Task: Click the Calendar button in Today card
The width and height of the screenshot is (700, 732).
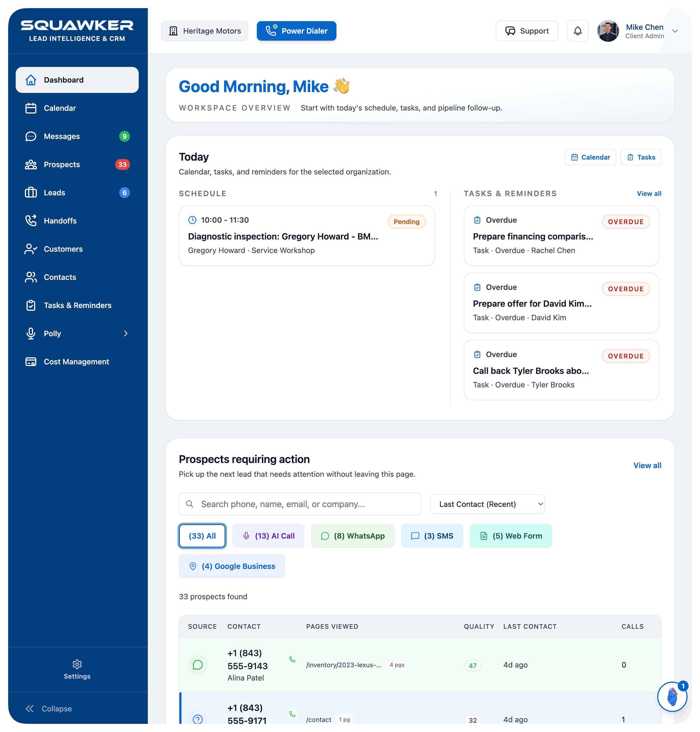Action: (x=590, y=157)
